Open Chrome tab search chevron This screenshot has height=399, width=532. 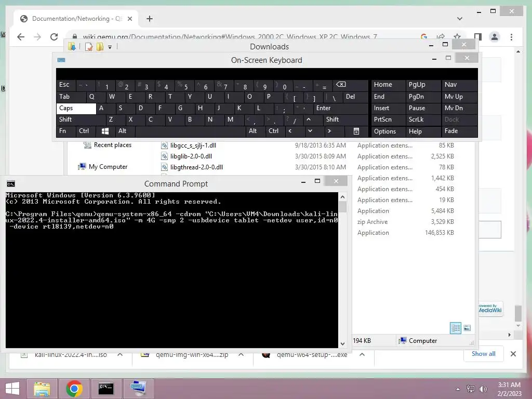pos(460,19)
